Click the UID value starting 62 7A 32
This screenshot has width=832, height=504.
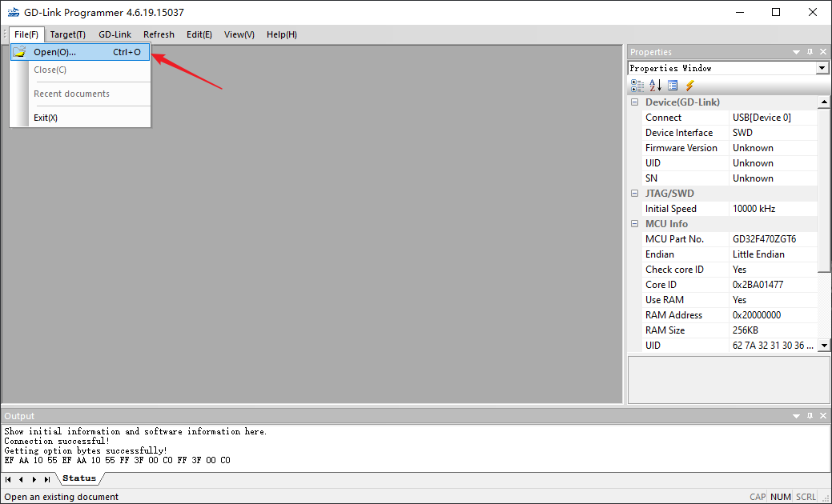click(773, 346)
